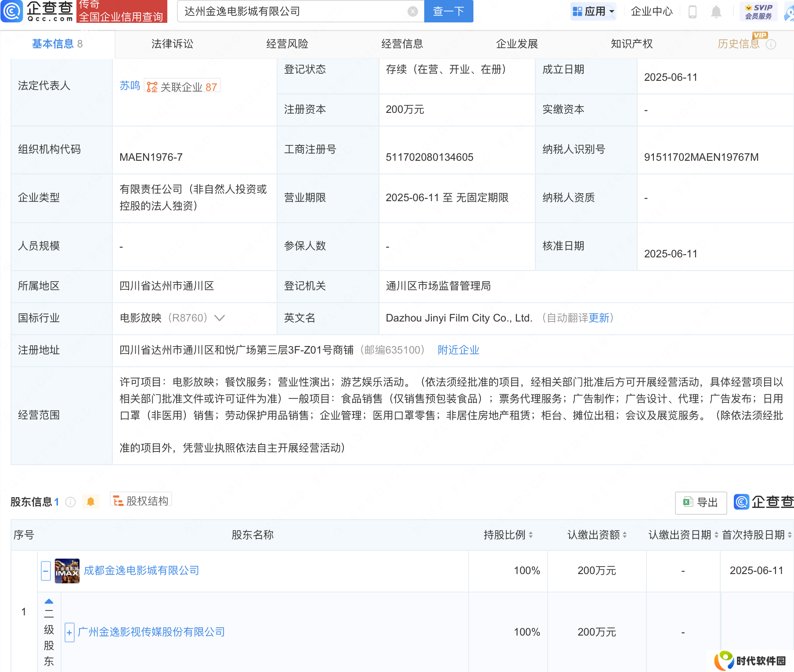
Task: Collapse 二级股东 with the up arrow
Action: (49, 601)
